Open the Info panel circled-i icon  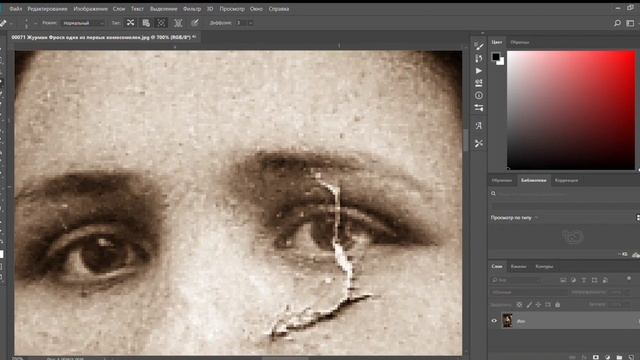tap(479, 96)
